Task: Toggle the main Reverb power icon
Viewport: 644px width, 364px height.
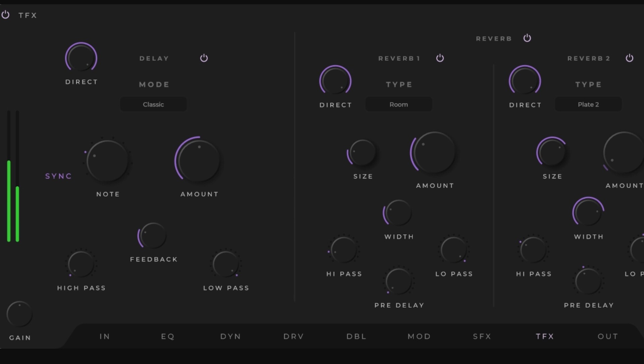Action: click(527, 38)
